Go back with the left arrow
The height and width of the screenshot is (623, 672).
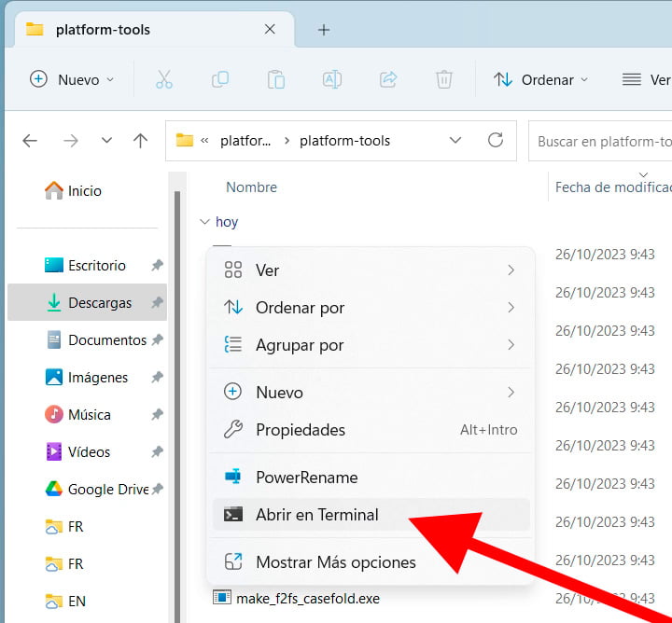[30, 141]
